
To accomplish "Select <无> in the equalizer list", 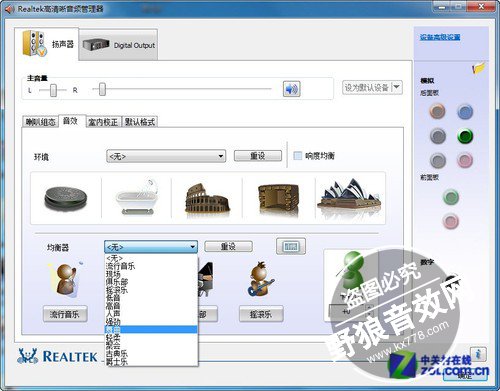I will click(151, 258).
